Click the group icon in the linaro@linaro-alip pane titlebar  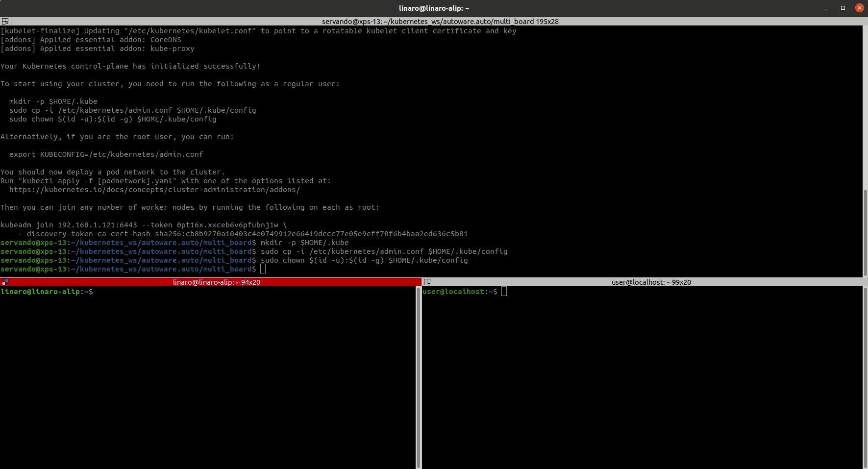[x=5, y=282]
